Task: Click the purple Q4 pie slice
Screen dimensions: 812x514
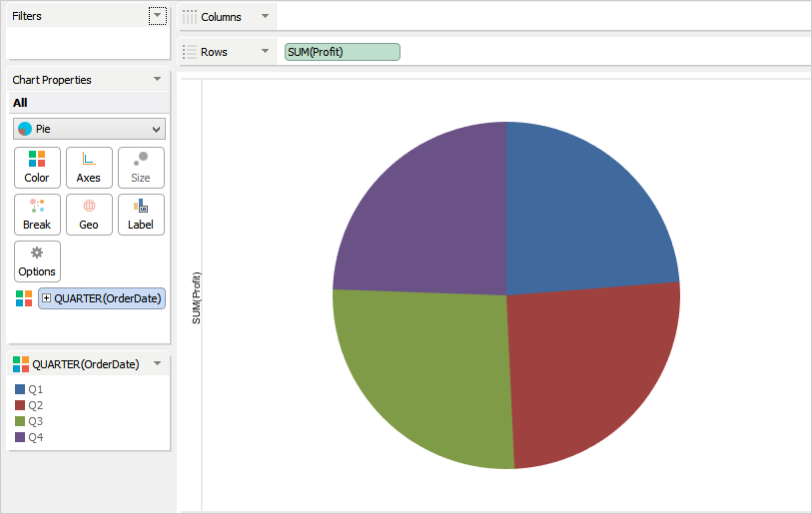Action: (435, 223)
